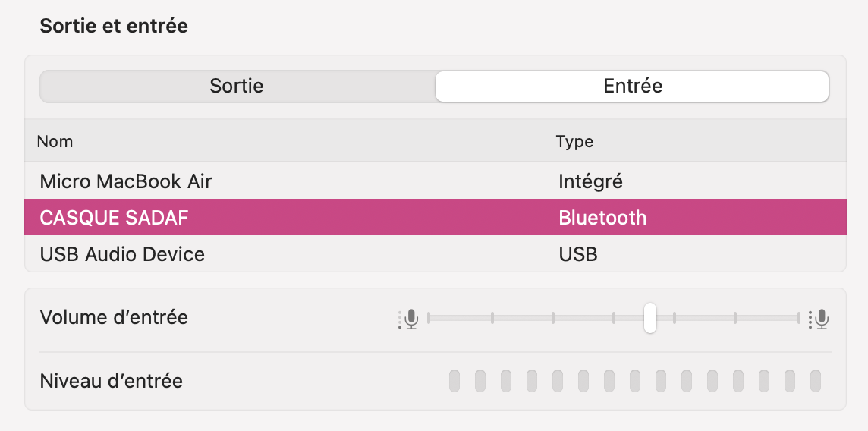Viewport: 868px width, 431px height.
Task: Select the CASQUE SADAF input device
Action: click(114, 218)
